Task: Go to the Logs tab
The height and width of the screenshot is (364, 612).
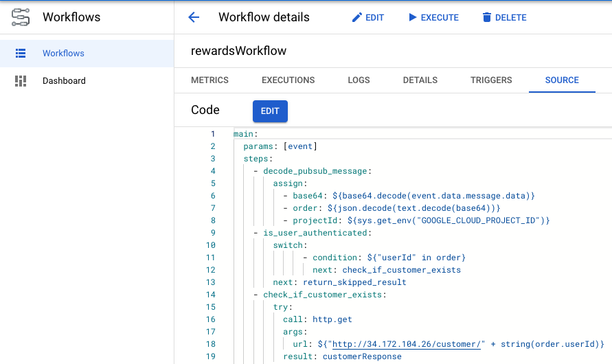Action: (x=359, y=80)
